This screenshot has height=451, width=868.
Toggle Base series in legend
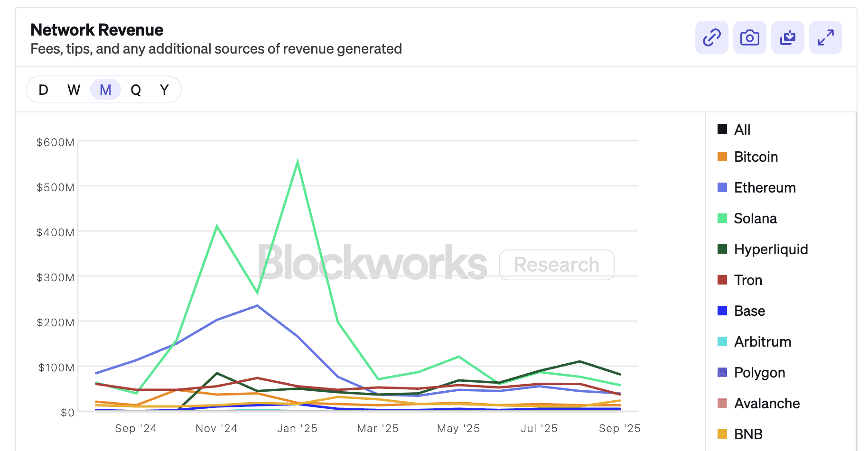coord(741,311)
